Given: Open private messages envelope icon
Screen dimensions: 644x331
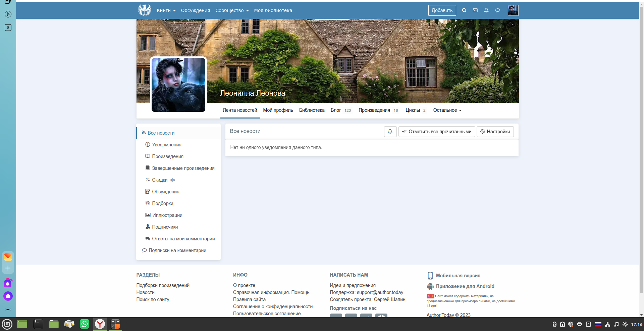Looking at the screenshot, I should click(x=475, y=10).
